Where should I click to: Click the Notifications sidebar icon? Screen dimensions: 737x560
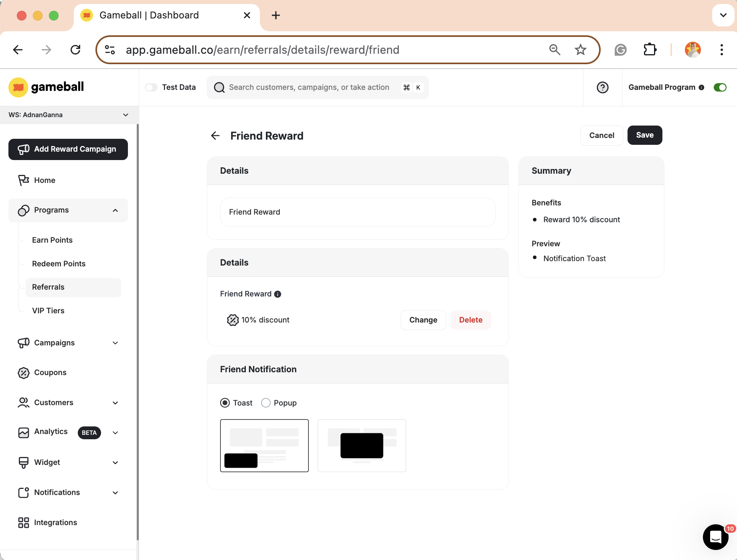24,493
